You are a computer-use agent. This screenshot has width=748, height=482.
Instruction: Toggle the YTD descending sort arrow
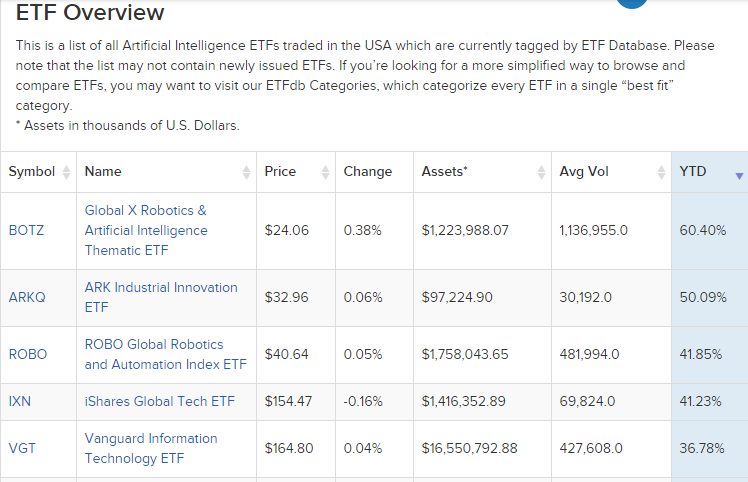[739, 175]
